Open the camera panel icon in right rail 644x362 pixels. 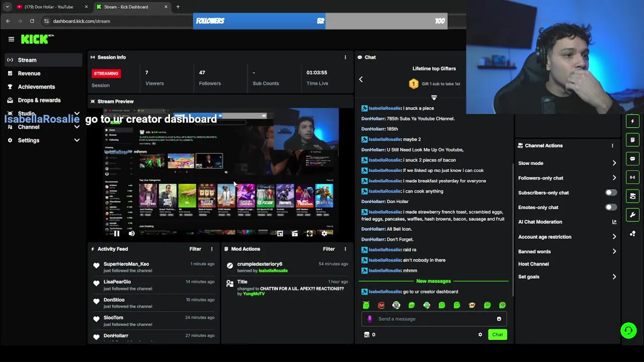click(x=632, y=196)
